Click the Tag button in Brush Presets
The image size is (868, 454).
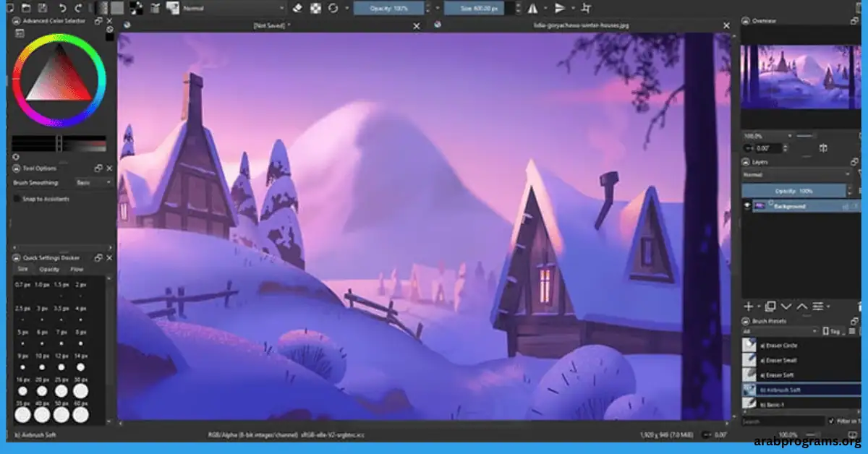point(833,331)
